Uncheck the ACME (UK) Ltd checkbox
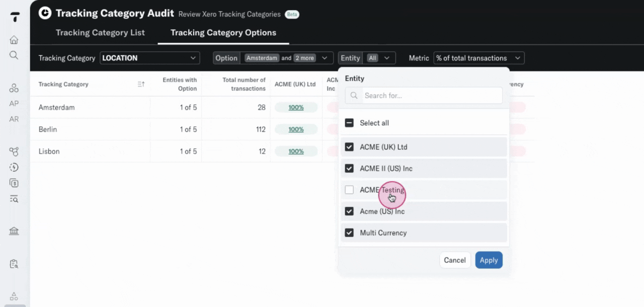This screenshot has width=644, height=307. coord(349,147)
